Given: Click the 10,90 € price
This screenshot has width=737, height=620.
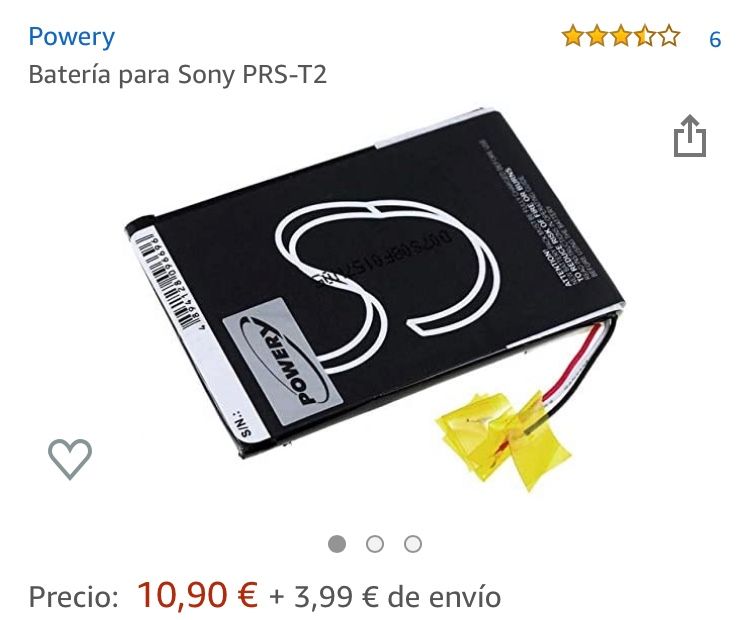Looking at the screenshot, I should tap(197, 595).
